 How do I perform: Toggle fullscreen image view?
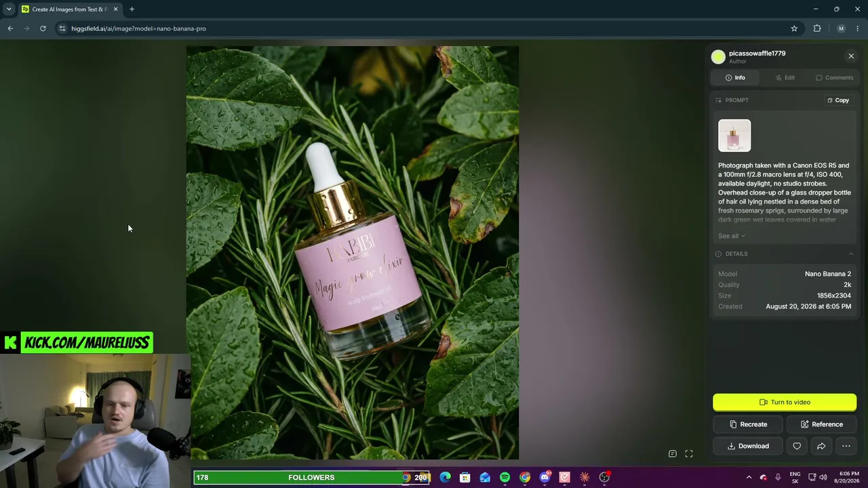point(689,454)
